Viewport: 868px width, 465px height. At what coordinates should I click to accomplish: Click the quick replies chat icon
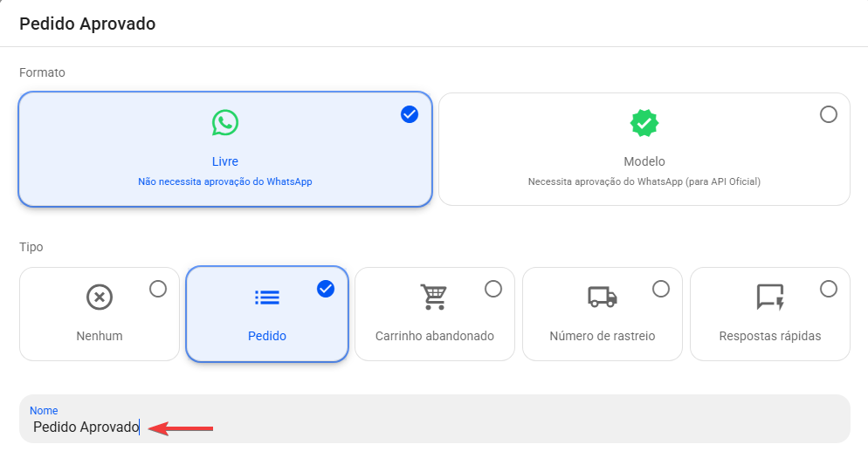pyautogui.click(x=770, y=297)
